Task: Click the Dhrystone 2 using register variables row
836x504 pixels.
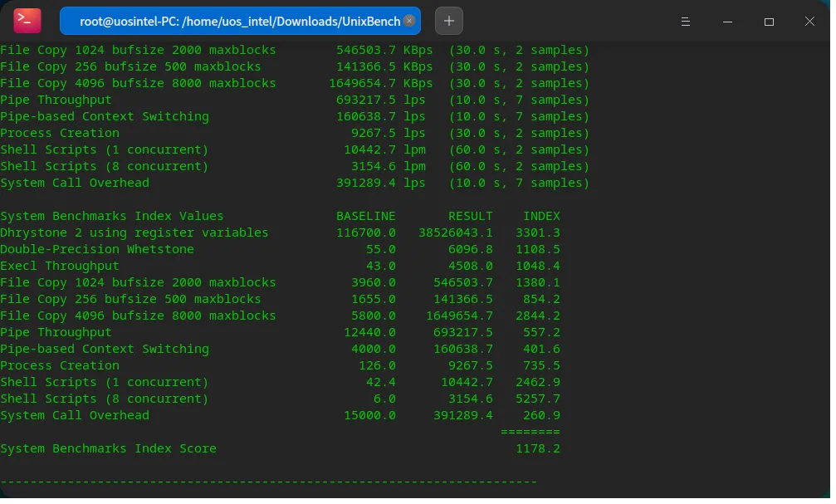Action: pyautogui.click(x=134, y=232)
